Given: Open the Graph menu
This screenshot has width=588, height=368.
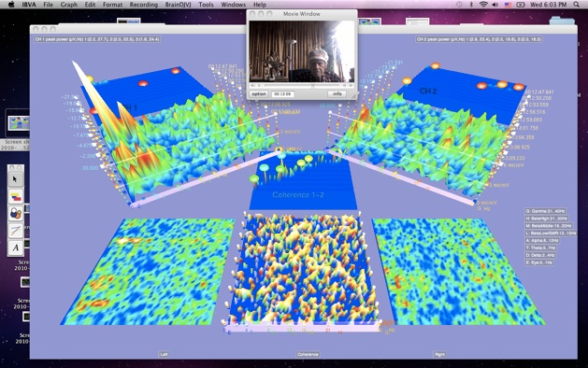Looking at the screenshot, I should click(68, 5).
